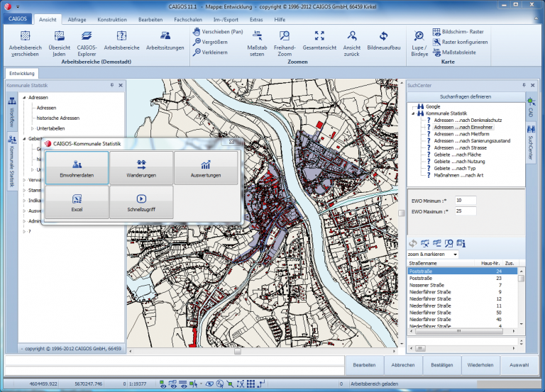The height and width of the screenshot is (392, 545).
Task: Click Maßstab setzen icon
Action: (256, 36)
